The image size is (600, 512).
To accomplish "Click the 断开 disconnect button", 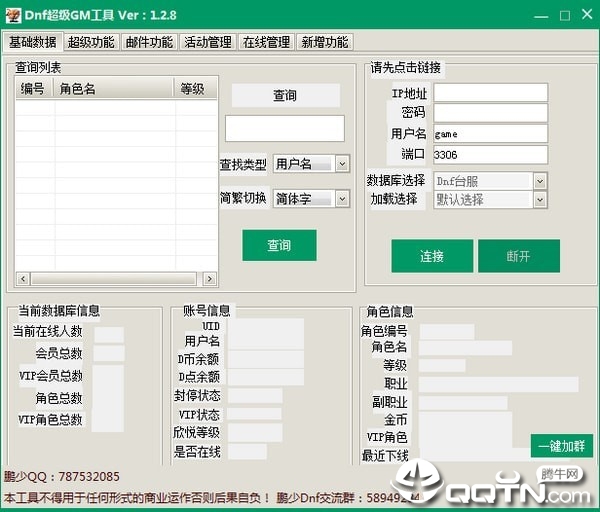I will (x=519, y=256).
